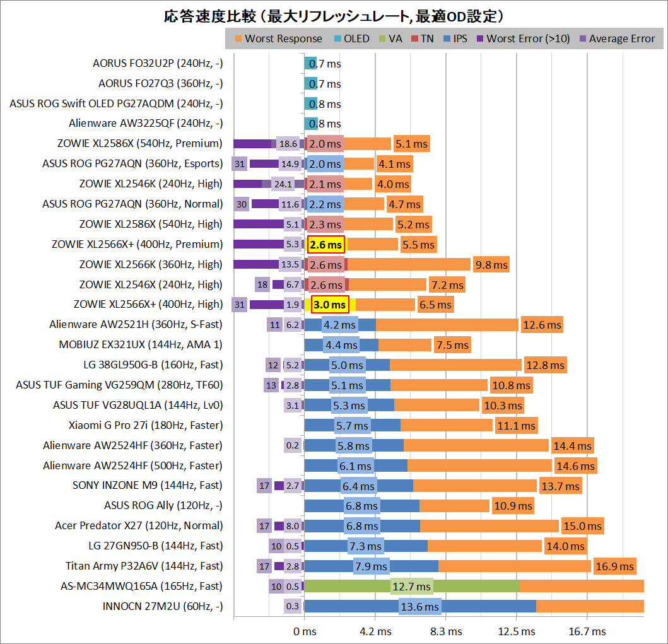This screenshot has width=668, height=644.
Task: Click ZOWIE XL2566X+ (400Hz, Premium) label
Action: 137,245
